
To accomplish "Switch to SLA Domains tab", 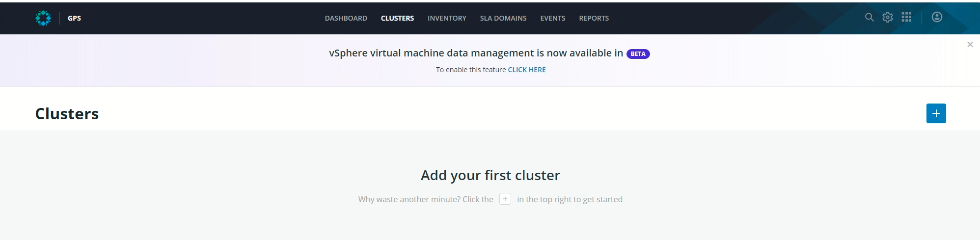I will [503, 18].
